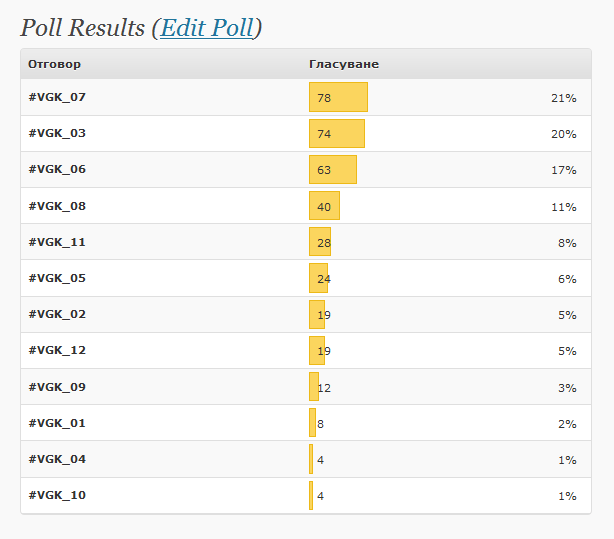Click the #VGK_07 vote bar showing 78
The height and width of the screenshot is (539, 614).
(x=338, y=98)
